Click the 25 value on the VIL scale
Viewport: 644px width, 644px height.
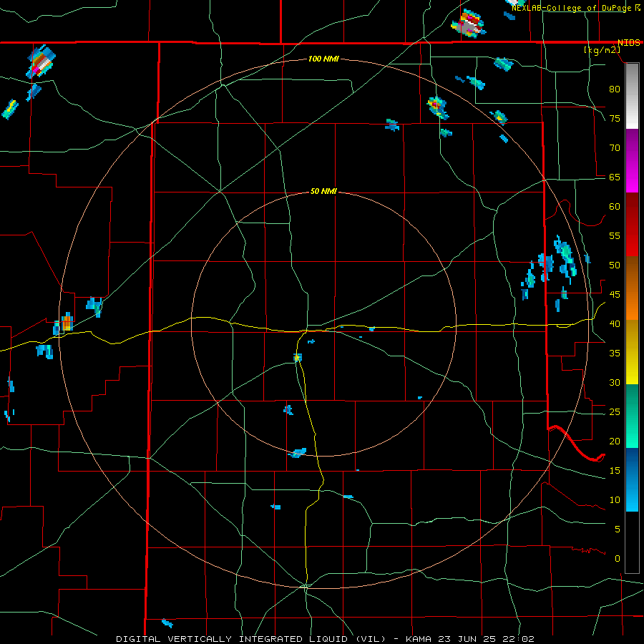click(x=615, y=412)
